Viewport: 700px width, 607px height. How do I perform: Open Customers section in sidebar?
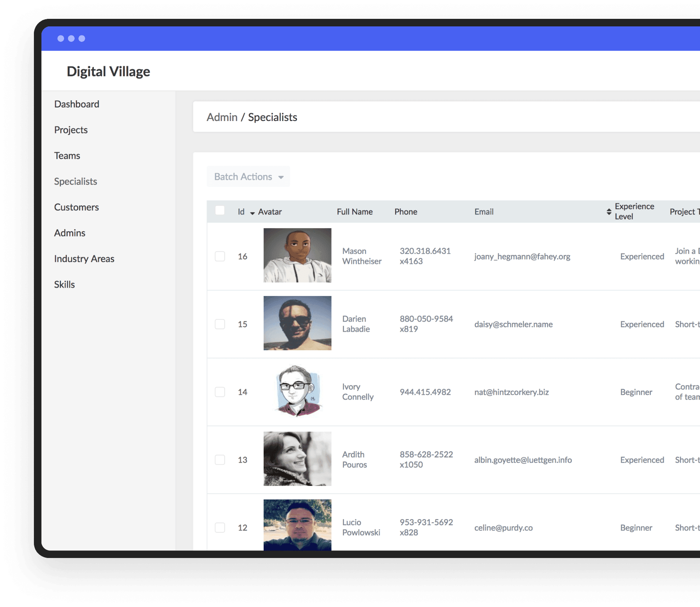point(76,207)
